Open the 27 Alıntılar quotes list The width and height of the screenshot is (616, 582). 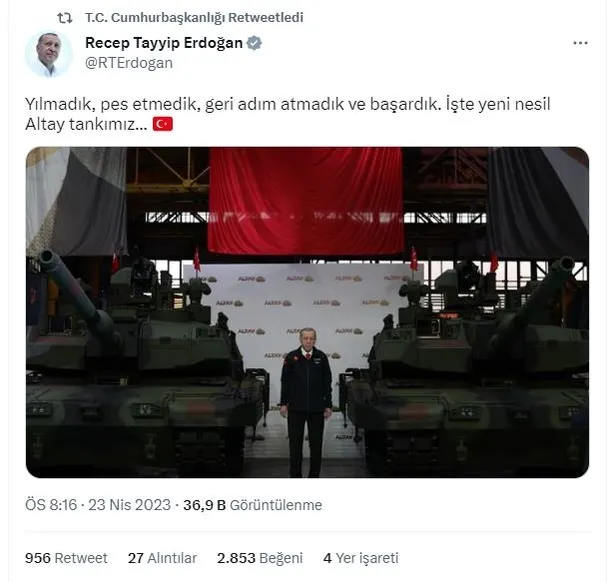[162, 558]
